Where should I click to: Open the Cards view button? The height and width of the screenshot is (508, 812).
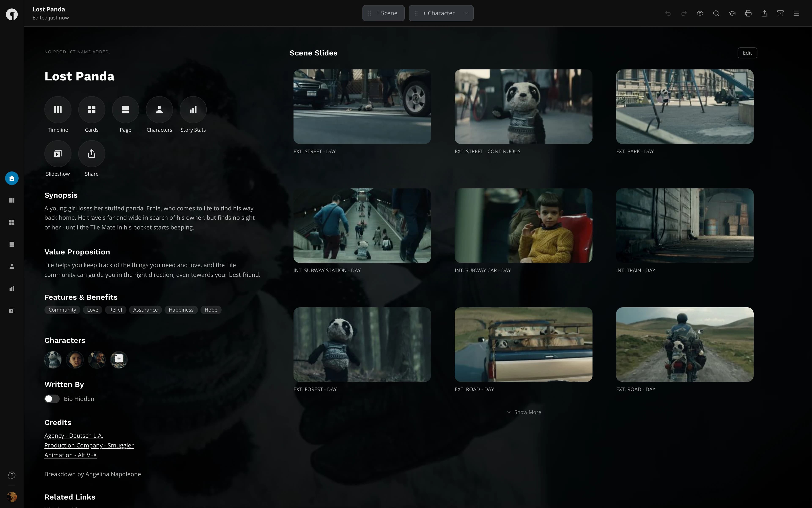tap(92, 109)
